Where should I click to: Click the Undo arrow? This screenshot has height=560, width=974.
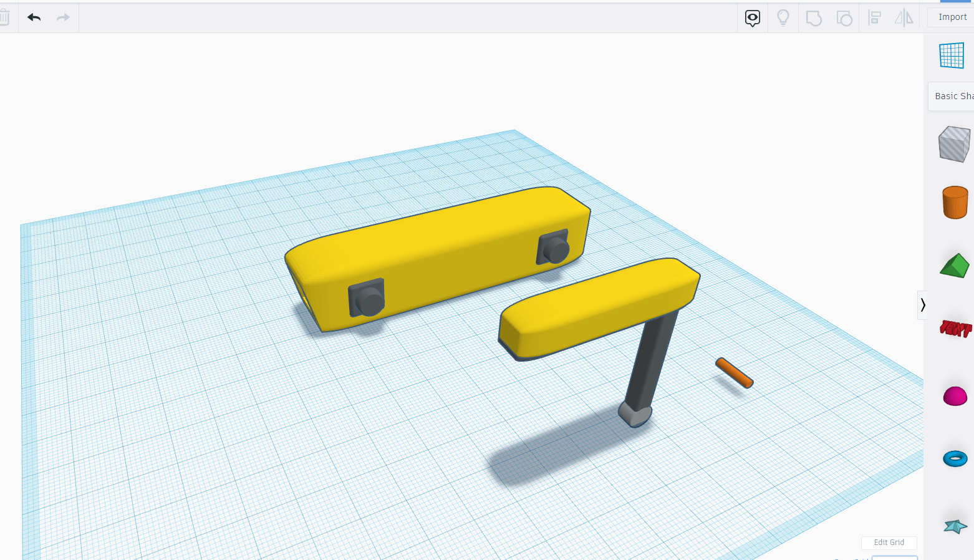[x=34, y=17]
